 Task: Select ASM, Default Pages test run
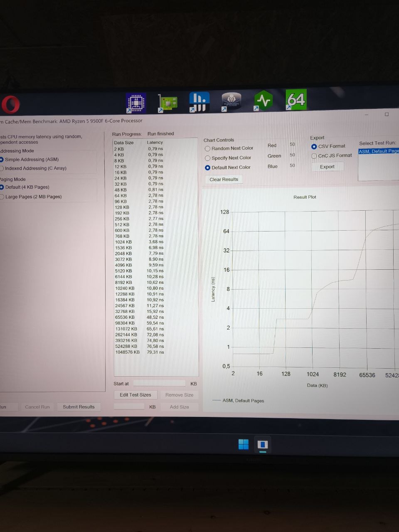(x=379, y=151)
